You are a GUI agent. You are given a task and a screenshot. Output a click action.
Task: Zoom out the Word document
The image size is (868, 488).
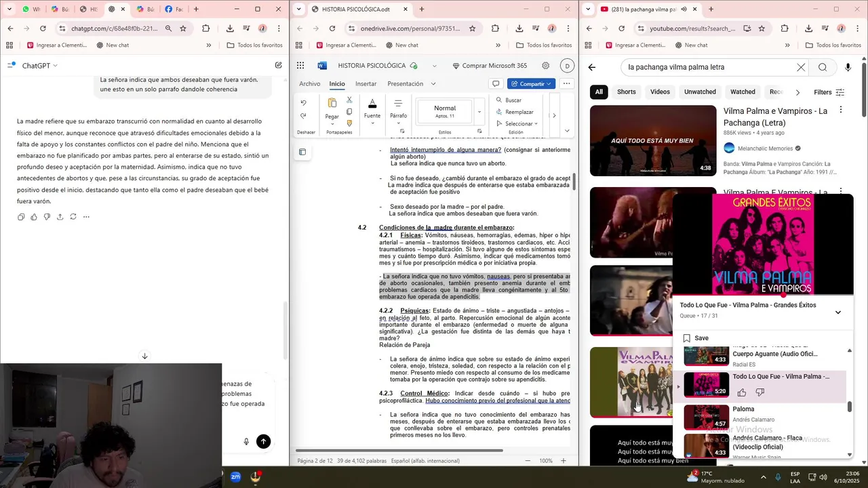click(x=528, y=461)
